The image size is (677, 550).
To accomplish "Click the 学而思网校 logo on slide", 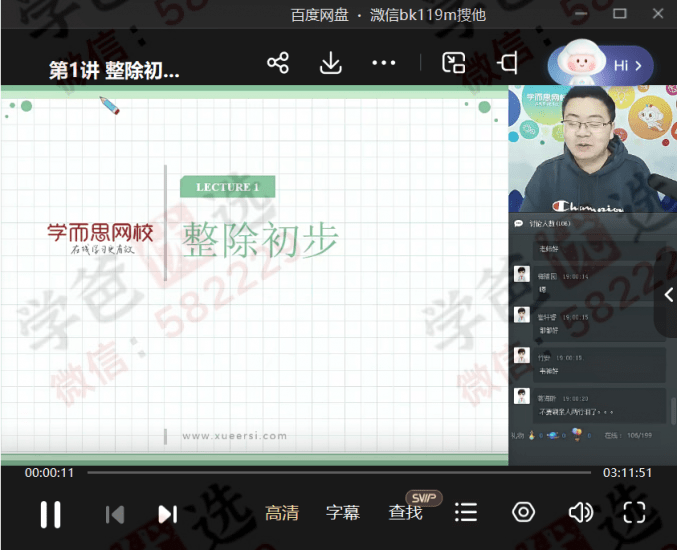I will [101, 238].
